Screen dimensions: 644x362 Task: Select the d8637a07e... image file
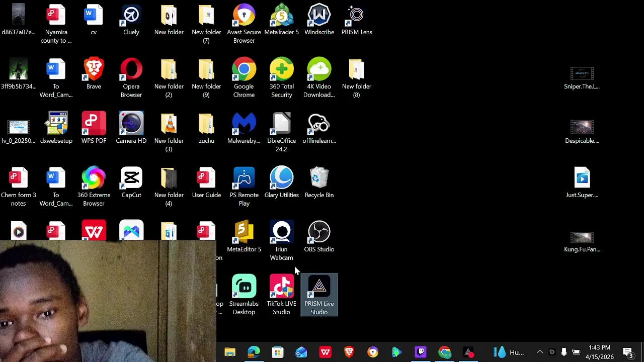coord(19,20)
